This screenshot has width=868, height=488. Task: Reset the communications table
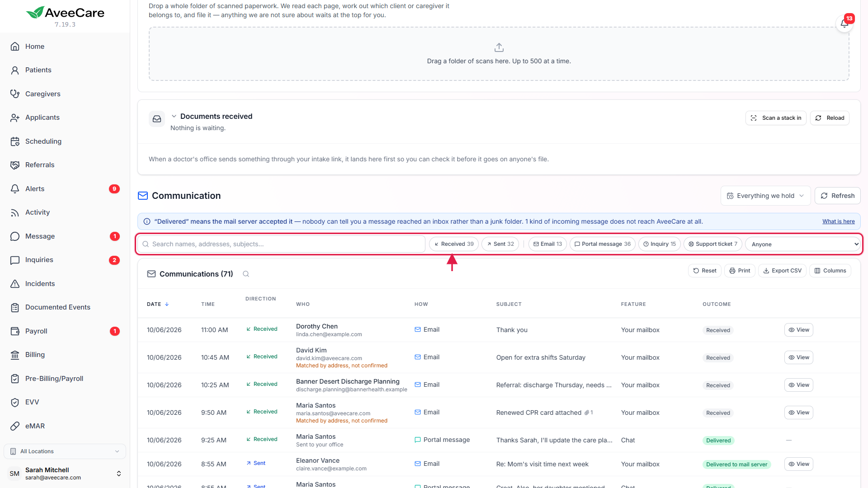704,271
